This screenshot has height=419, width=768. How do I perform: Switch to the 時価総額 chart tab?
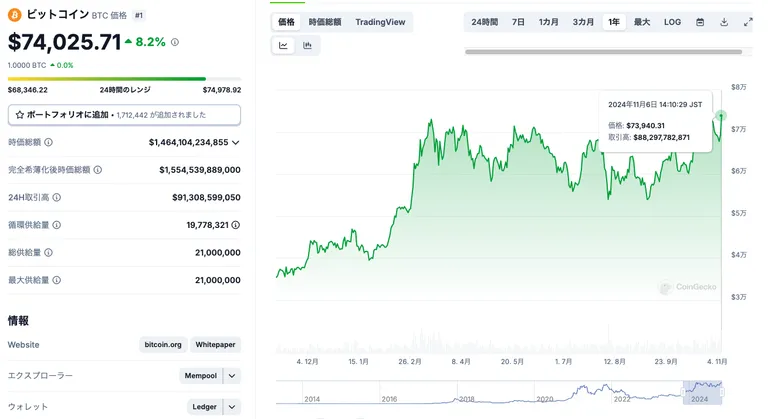pos(325,22)
